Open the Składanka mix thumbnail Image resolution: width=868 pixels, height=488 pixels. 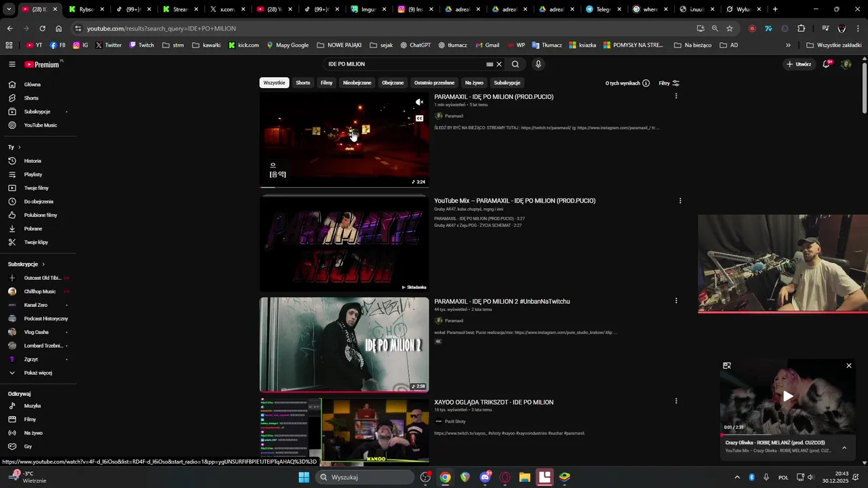344,244
